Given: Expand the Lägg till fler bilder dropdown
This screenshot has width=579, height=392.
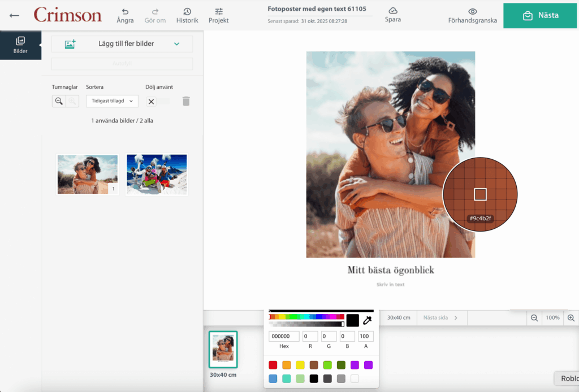Looking at the screenshot, I should pyautogui.click(x=176, y=44).
